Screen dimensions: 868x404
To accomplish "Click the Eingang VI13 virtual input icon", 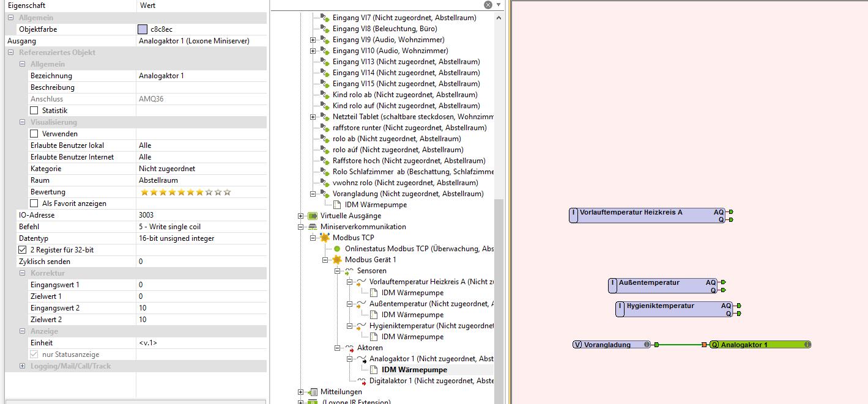I will (x=325, y=62).
